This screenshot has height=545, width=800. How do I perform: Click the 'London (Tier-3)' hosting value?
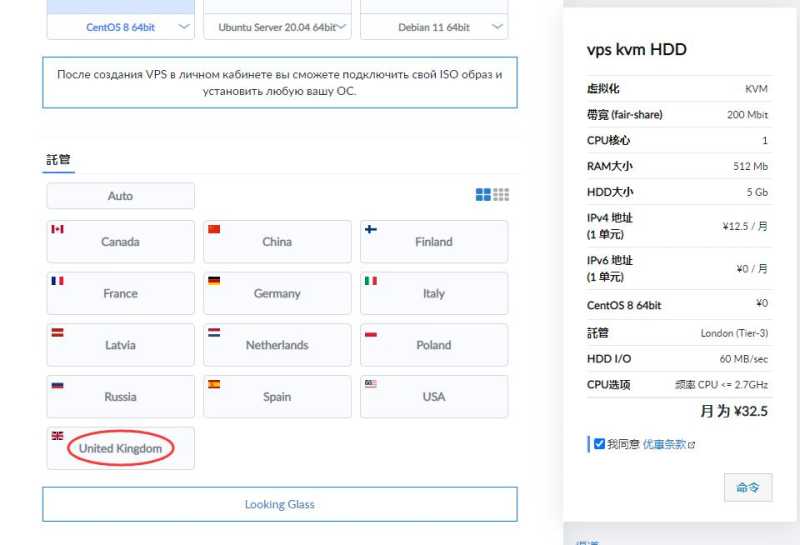734,333
